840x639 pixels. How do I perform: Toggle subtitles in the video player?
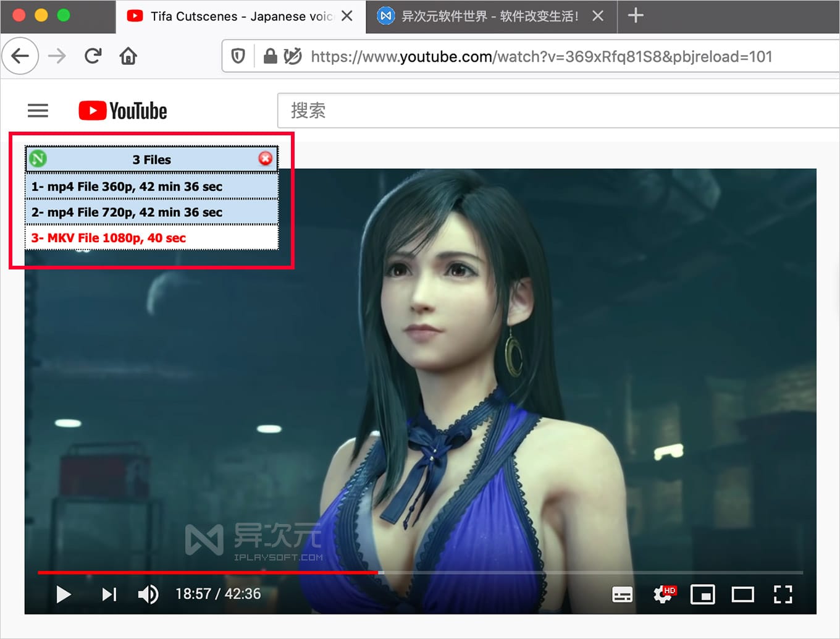point(622,595)
